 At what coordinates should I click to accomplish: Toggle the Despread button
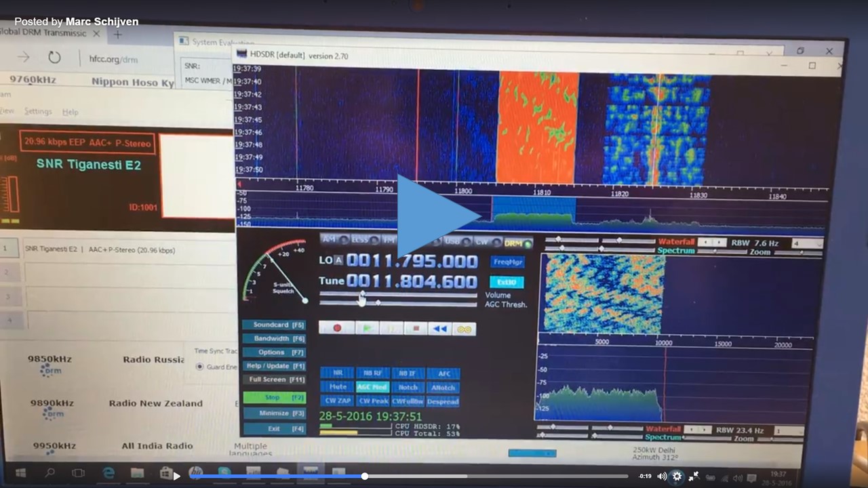pyautogui.click(x=443, y=402)
